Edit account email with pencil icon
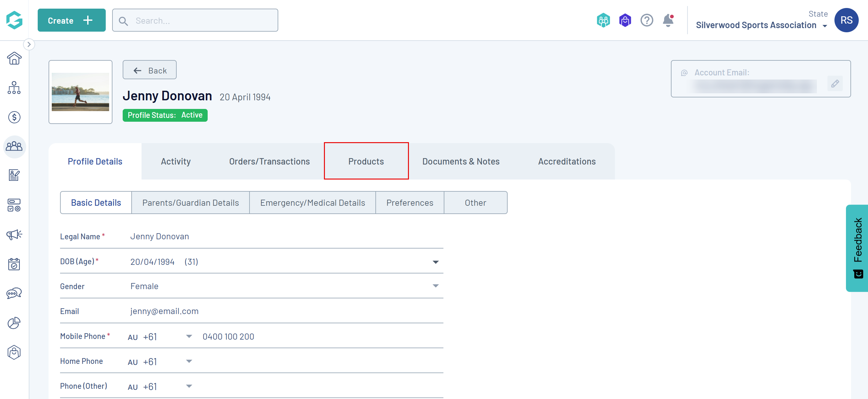The width and height of the screenshot is (868, 399). click(x=835, y=84)
